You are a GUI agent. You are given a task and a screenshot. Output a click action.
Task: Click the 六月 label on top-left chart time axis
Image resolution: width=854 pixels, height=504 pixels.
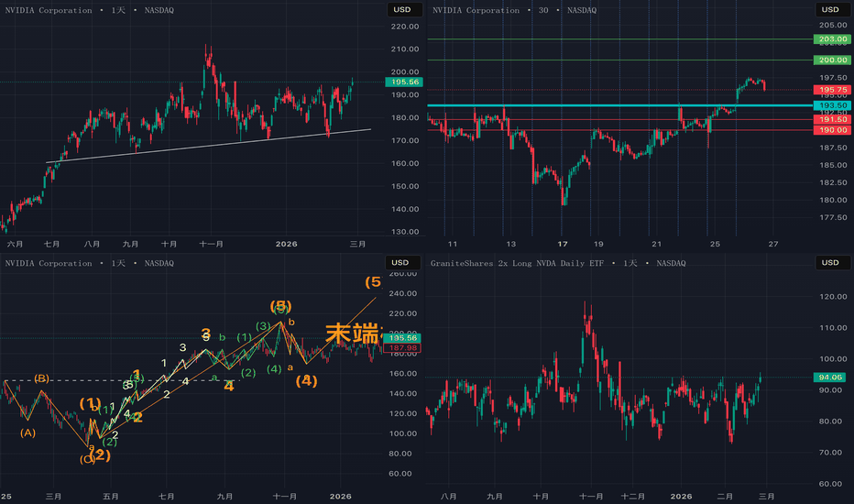[x=15, y=244]
